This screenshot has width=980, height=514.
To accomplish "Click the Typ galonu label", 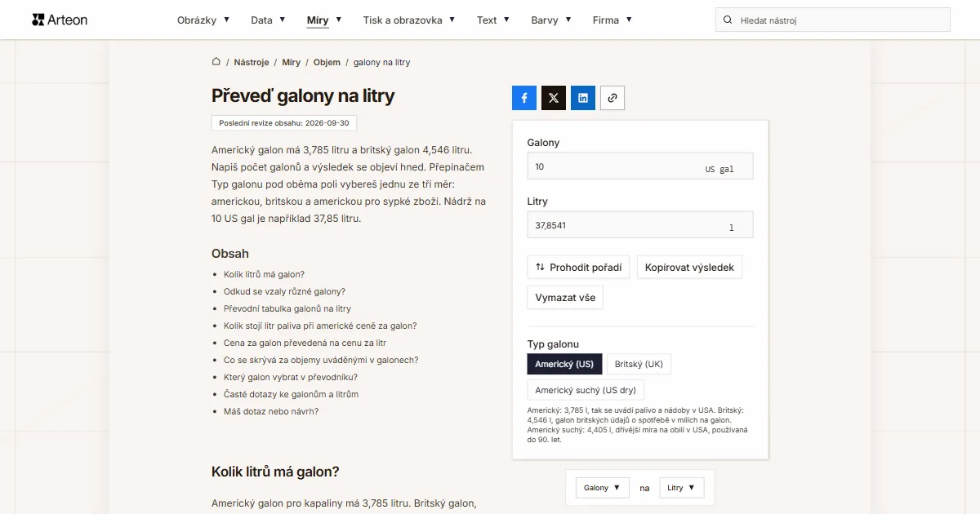I will [553, 344].
